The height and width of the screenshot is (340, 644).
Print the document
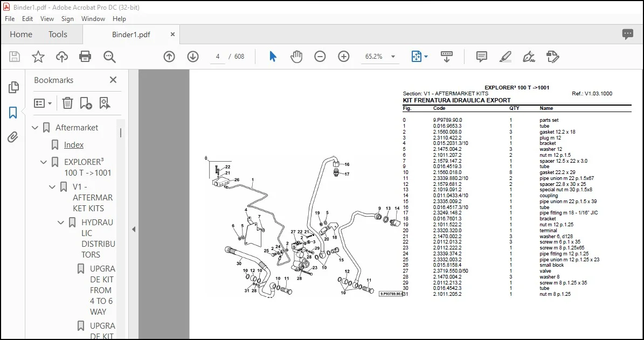point(86,57)
